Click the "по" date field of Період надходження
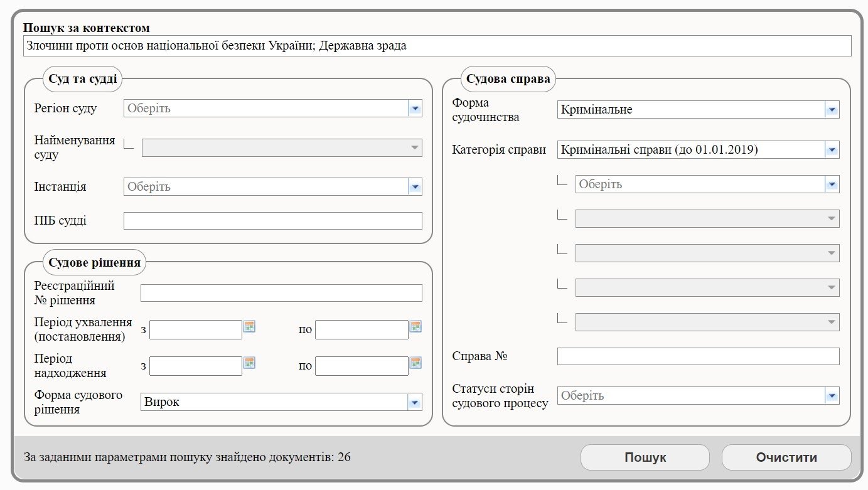 click(361, 365)
